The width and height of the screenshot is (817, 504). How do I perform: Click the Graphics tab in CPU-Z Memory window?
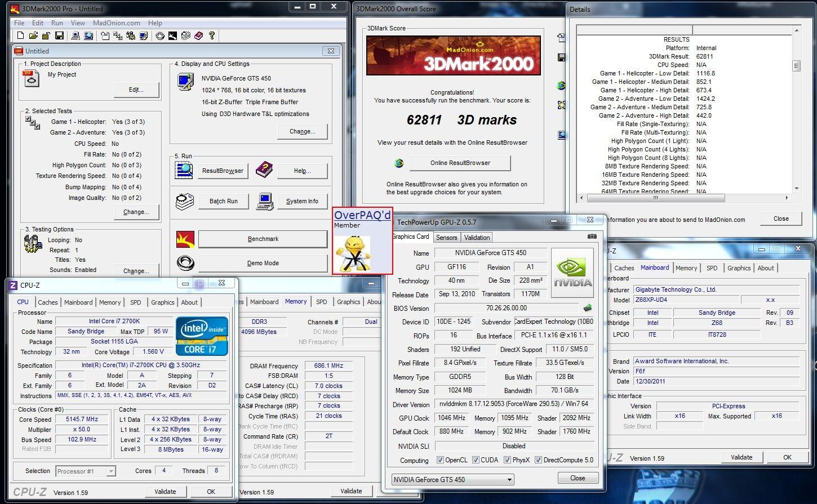(348, 302)
